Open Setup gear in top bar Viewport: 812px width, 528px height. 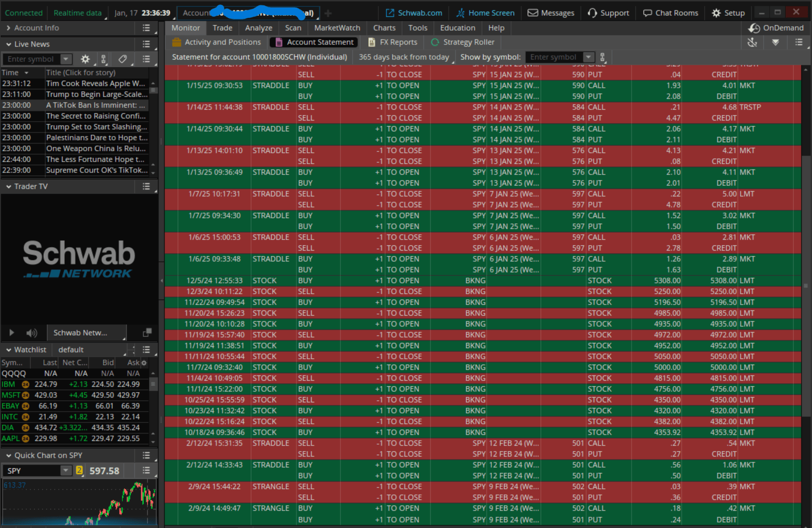pyautogui.click(x=728, y=13)
